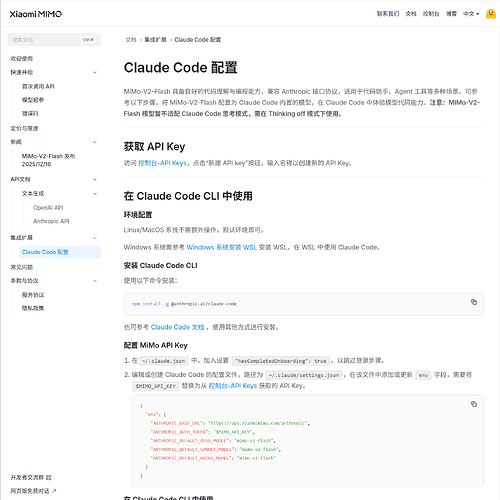The image size is (500, 500).
Task: Click the 获取 API Key heading
Action: point(154,147)
